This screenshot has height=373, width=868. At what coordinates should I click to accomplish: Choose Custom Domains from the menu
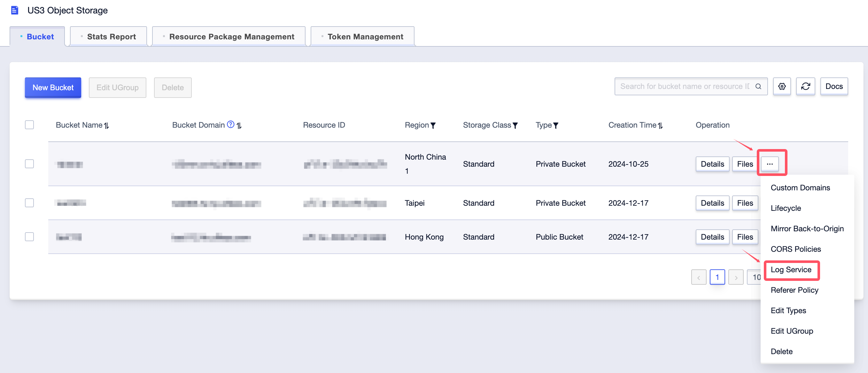pyautogui.click(x=800, y=187)
